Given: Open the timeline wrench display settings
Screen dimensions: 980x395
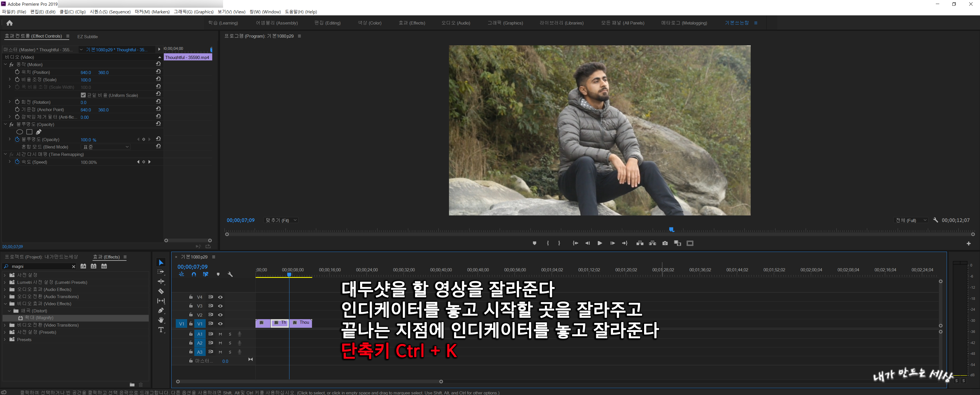Looking at the screenshot, I should (x=230, y=274).
